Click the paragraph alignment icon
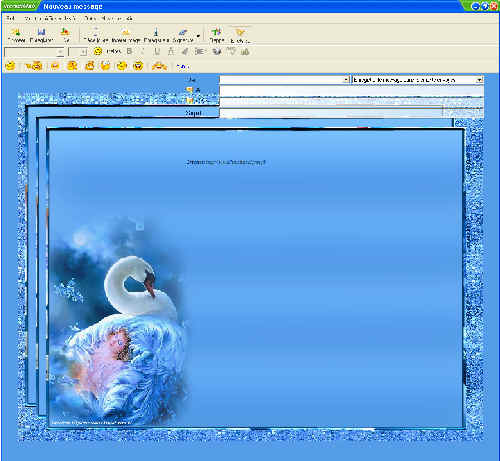500x461 pixels. pos(199,51)
